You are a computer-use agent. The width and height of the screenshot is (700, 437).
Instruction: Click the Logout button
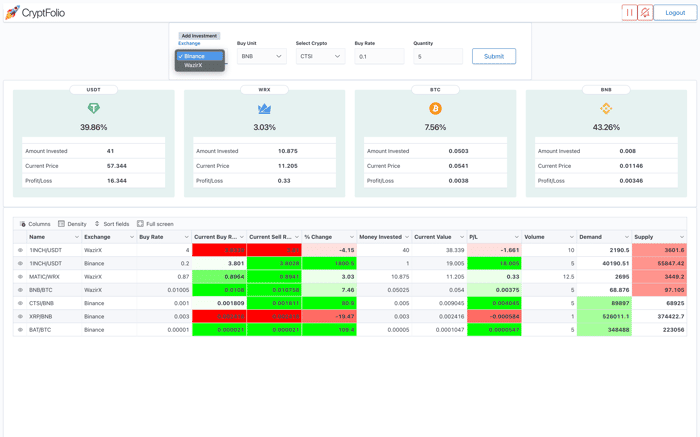(675, 12)
